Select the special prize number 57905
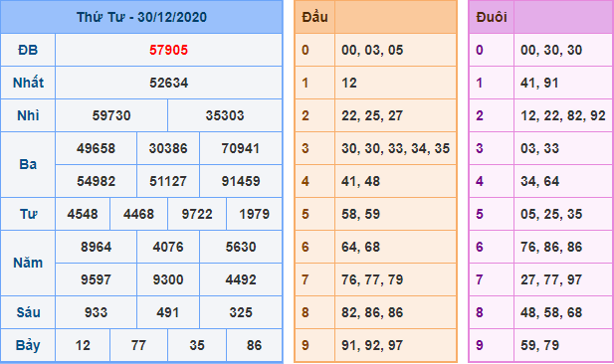614x364 pixels. [169, 50]
